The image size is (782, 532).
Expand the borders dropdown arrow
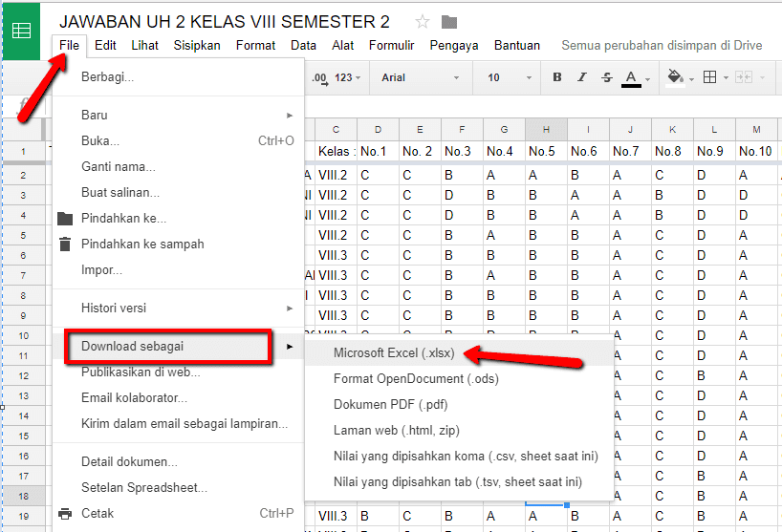pyautogui.click(x=726, y=78)
